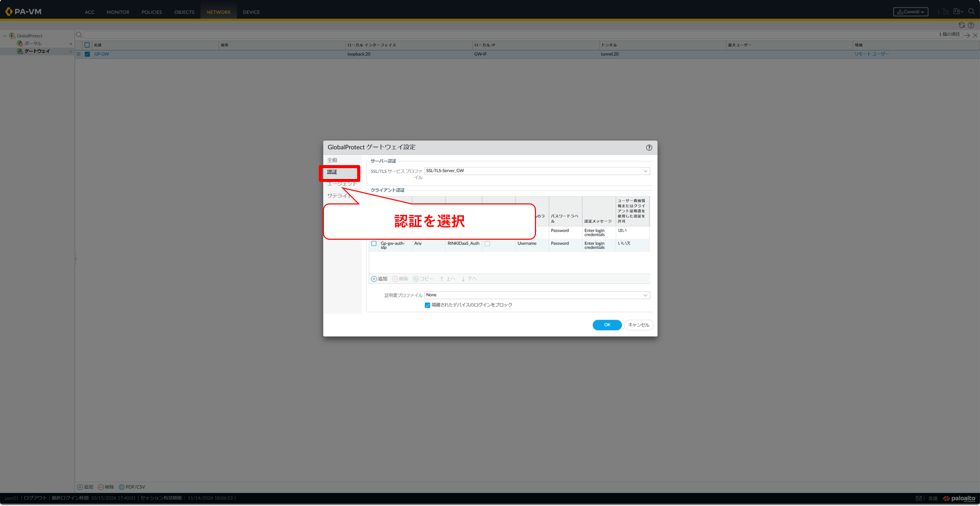The height and width of the screenshot is (506, 980).
Task: Select the Gp-gw-auth-idp row checkbox
Action: coord(374,244)
